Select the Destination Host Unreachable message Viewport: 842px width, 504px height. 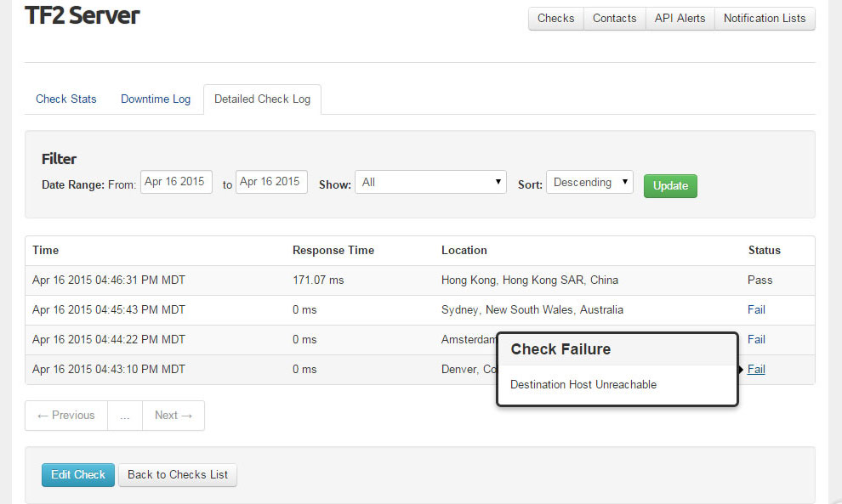583,384
